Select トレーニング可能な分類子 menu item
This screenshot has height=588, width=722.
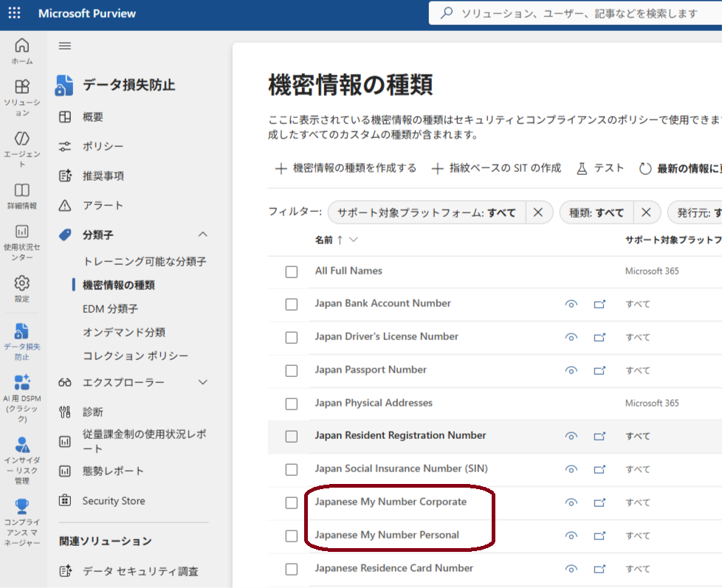point(144,261)
